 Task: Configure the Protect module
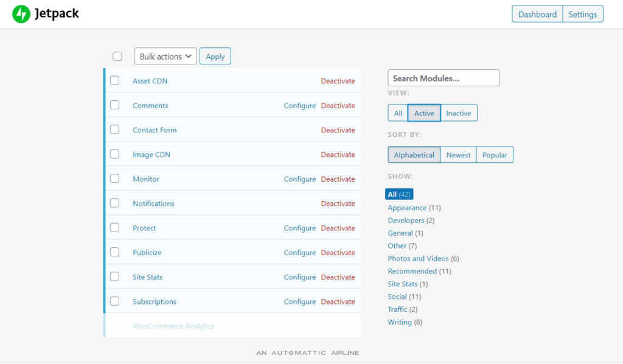(299, 228)
